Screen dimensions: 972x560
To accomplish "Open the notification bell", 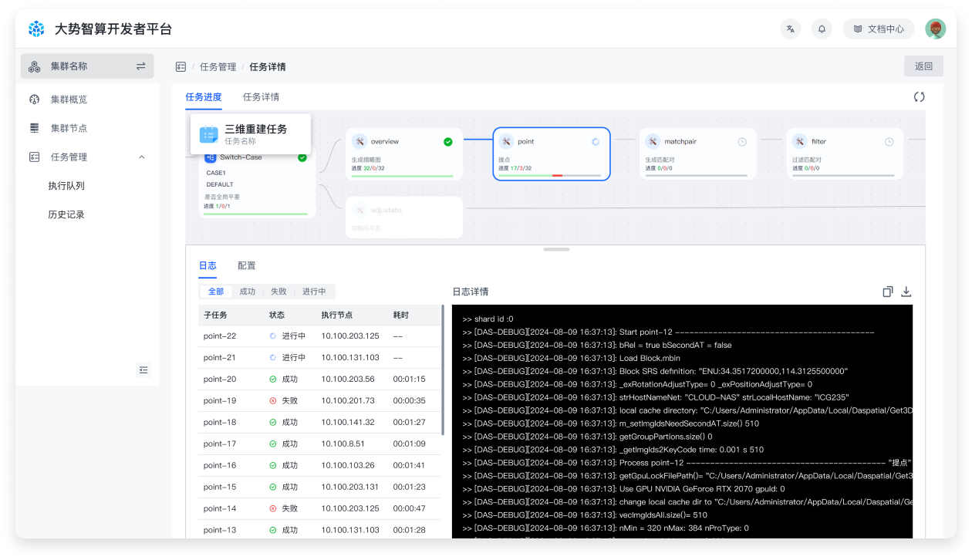I will point(822,29).
